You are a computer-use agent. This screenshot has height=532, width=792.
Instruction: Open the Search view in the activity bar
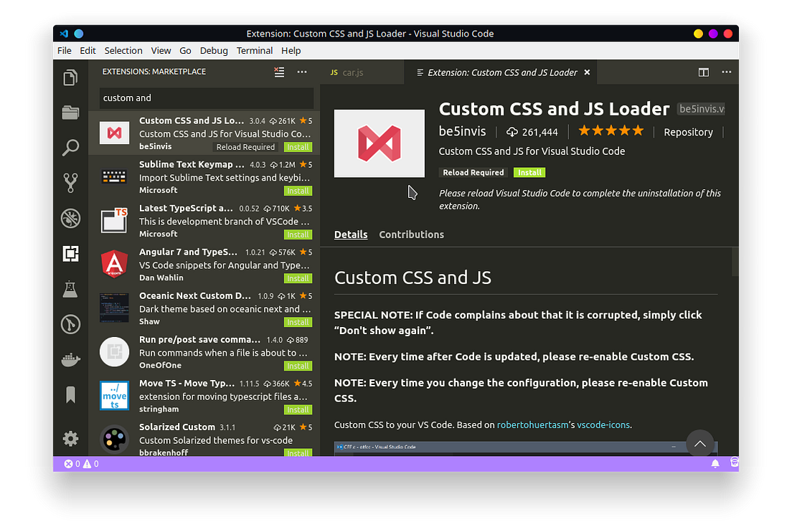click(70, 147)
